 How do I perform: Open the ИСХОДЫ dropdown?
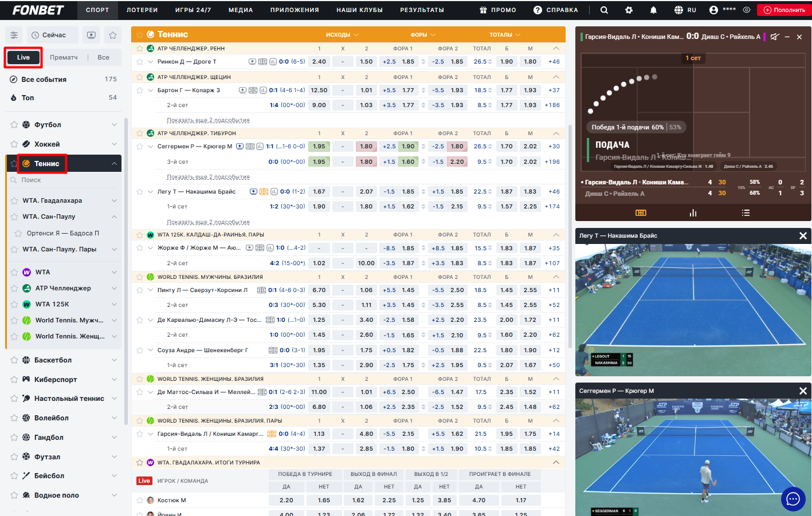(343, 35)
